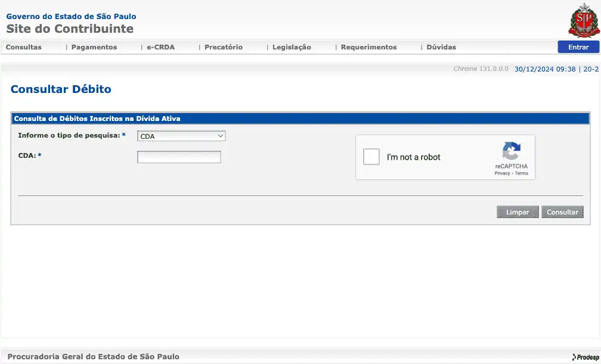601x364 pixels.
Task: Select the e-CRDA menu item
Action: click(161, 47)
